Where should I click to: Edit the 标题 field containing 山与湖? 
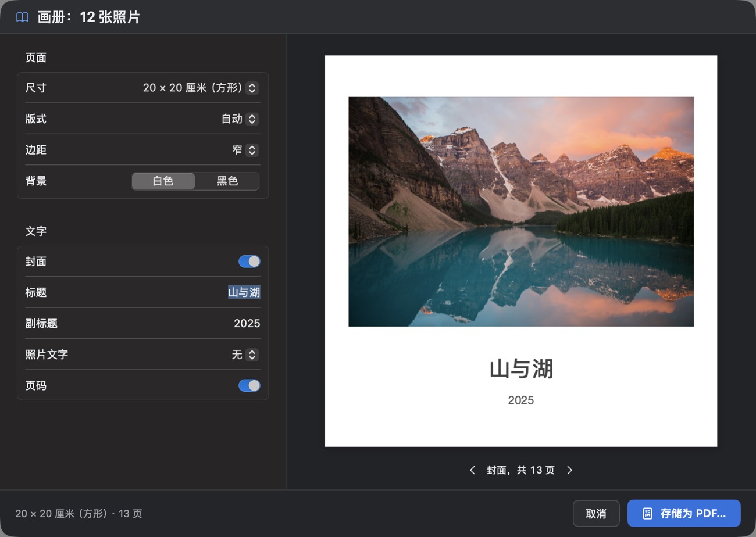[244, 292]
